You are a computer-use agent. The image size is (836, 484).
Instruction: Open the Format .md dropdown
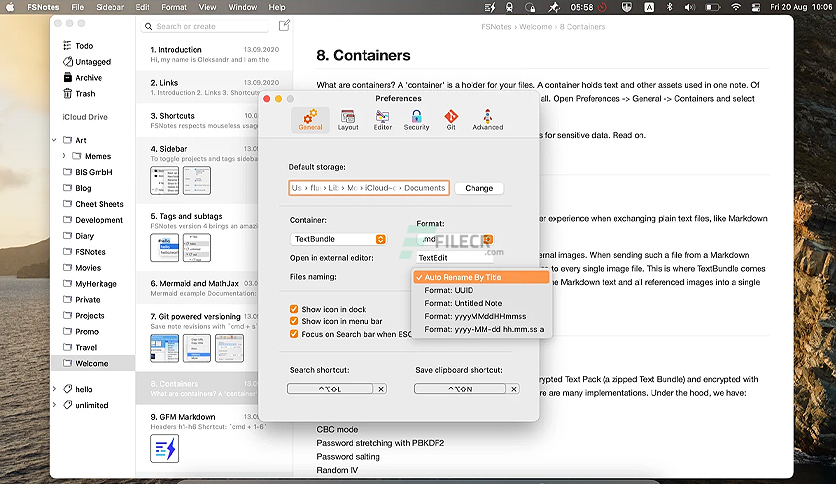pyautogui.click(x=455, y=239)
